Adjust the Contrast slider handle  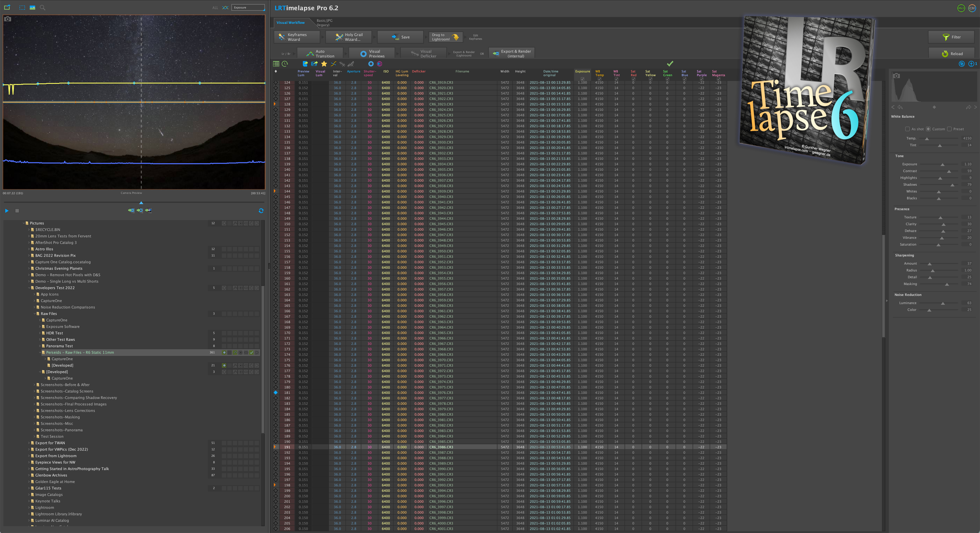(x=949, y=171)
